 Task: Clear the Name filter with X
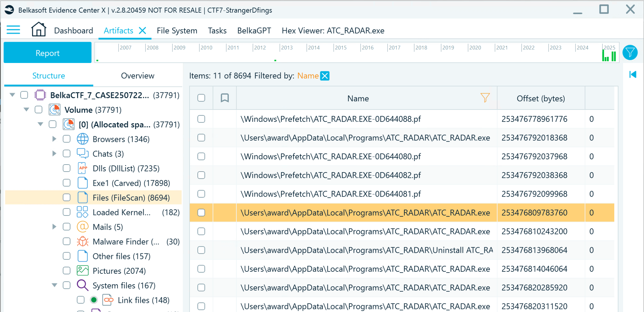(325, 76)
